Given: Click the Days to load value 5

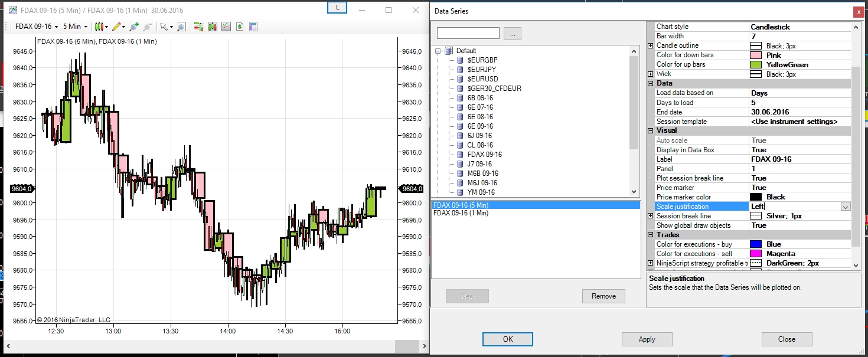Looking at the screenshot, I should (x=800, y=103).
